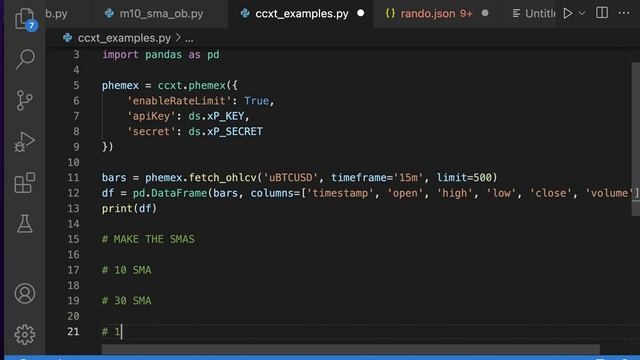Open Run and Debug view
The width and height of the screenshot is (640, 360).
[24, 142]
